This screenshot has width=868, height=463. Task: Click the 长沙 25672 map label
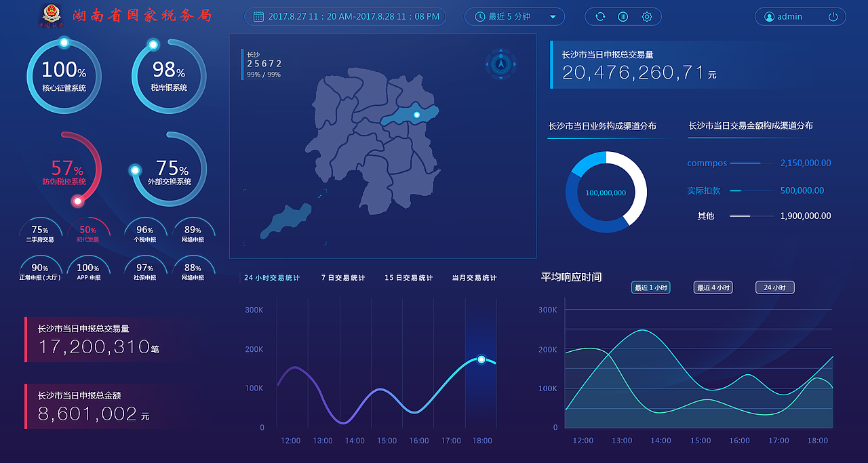[263, 64]
